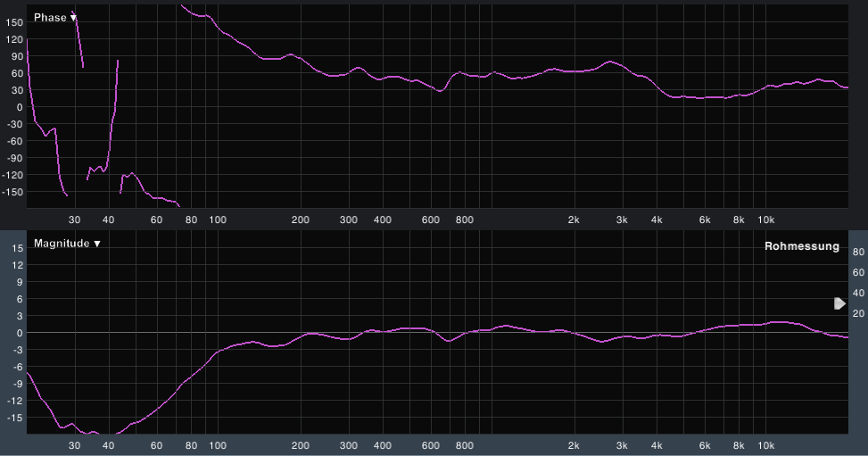The image size is (868, 456).
Task: Click the 100 Hz label under the Phase plot
Action: pos(217,220)
